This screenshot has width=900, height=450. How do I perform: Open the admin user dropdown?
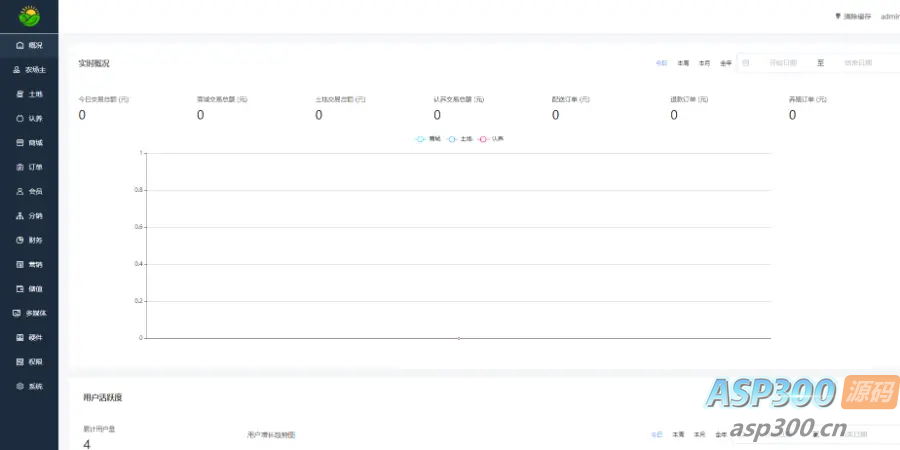(889, 17)
